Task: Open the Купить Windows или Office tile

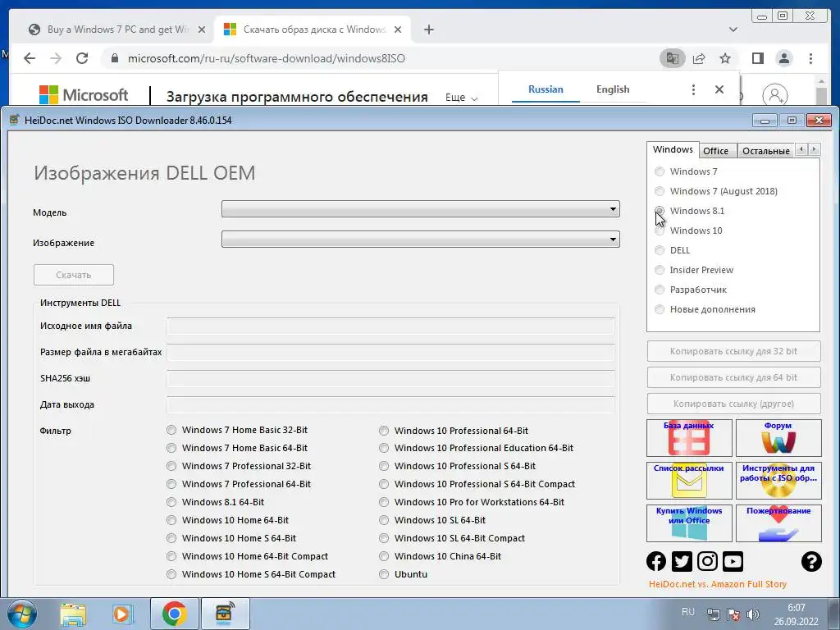Action: click(x=689, y=523)
